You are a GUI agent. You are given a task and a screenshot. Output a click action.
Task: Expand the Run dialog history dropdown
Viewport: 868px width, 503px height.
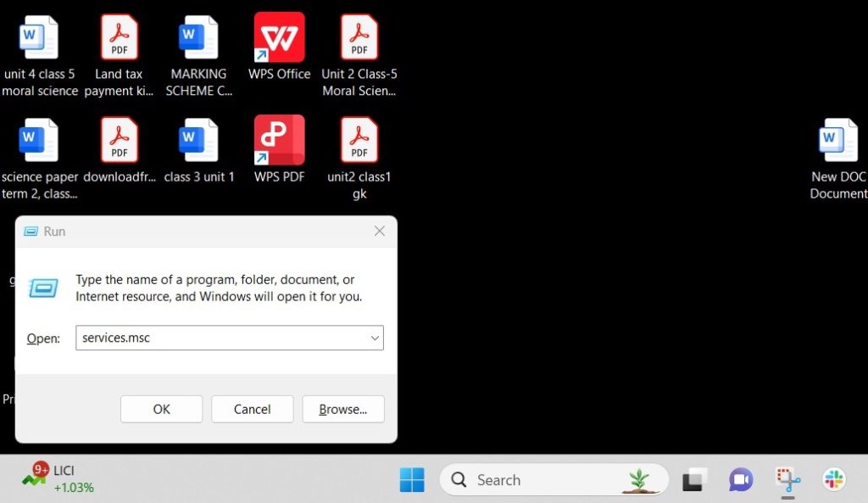(375, 338)
